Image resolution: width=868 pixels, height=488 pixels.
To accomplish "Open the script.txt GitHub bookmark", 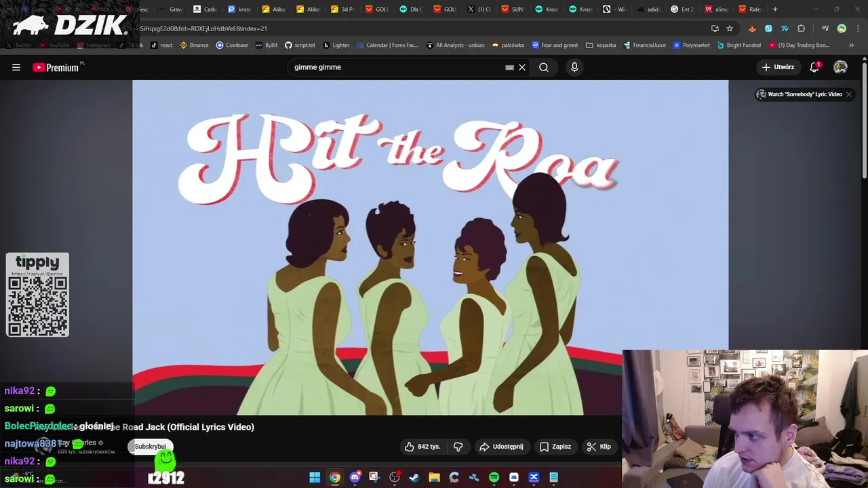I will 300,45.
